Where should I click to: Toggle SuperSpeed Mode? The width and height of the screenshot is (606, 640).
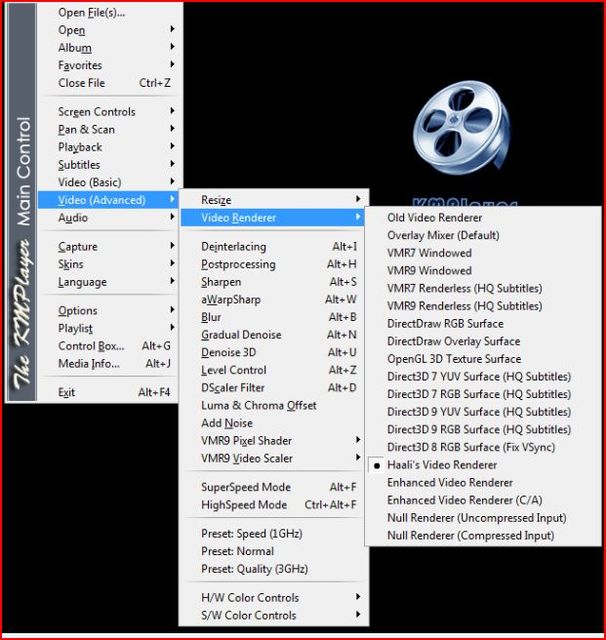[273, 487]
